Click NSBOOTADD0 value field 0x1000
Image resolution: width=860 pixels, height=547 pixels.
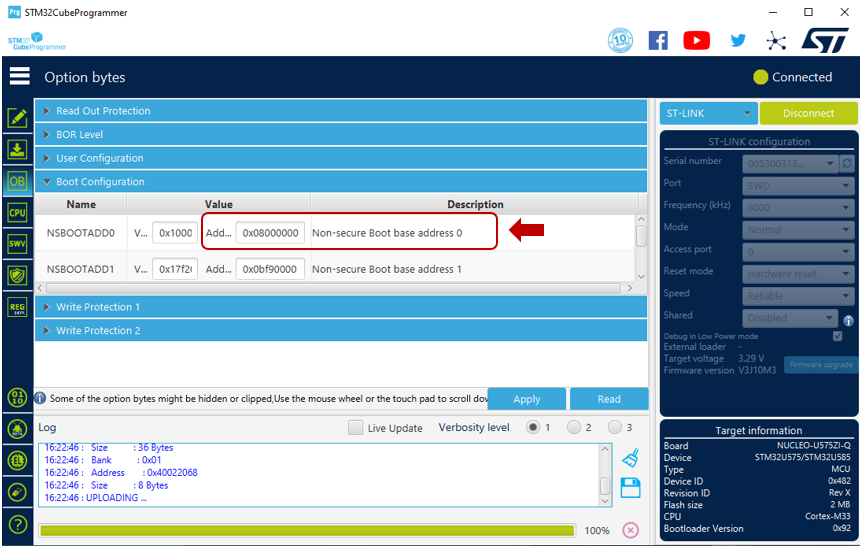(175, 233)
